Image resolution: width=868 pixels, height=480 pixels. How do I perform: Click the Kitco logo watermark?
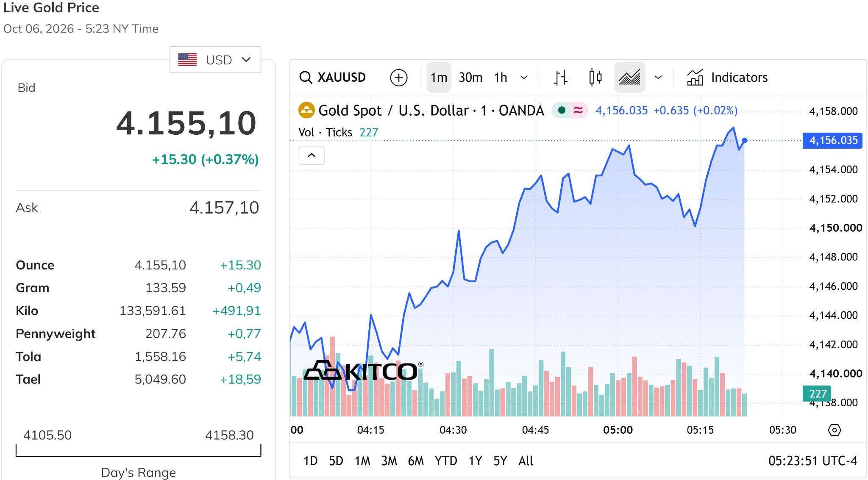363,371
